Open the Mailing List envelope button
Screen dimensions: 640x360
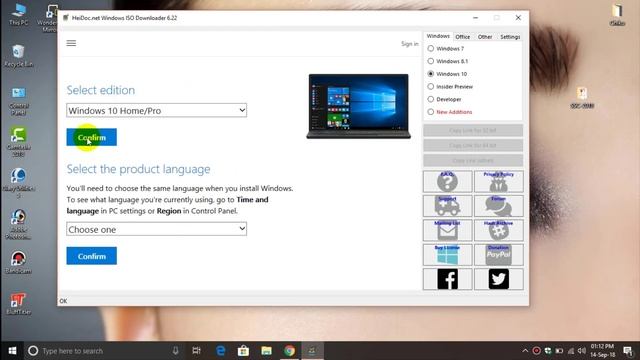click(x=447, y=230)
